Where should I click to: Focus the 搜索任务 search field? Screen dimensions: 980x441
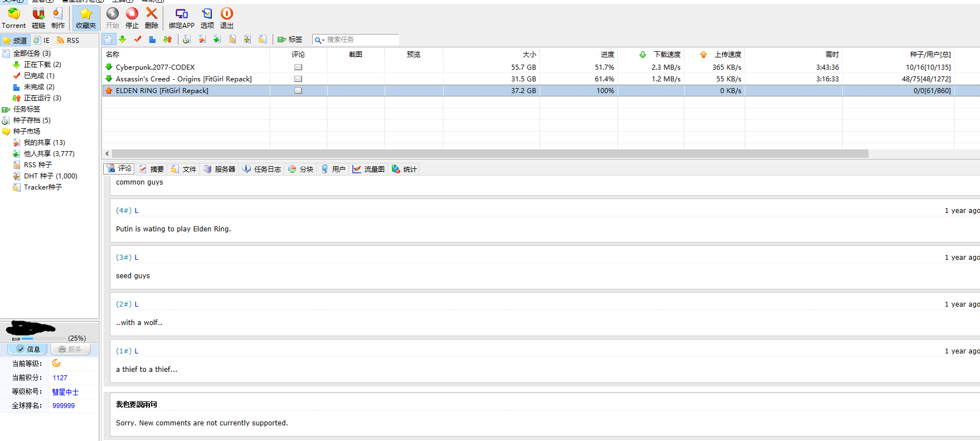click(362, 40)
